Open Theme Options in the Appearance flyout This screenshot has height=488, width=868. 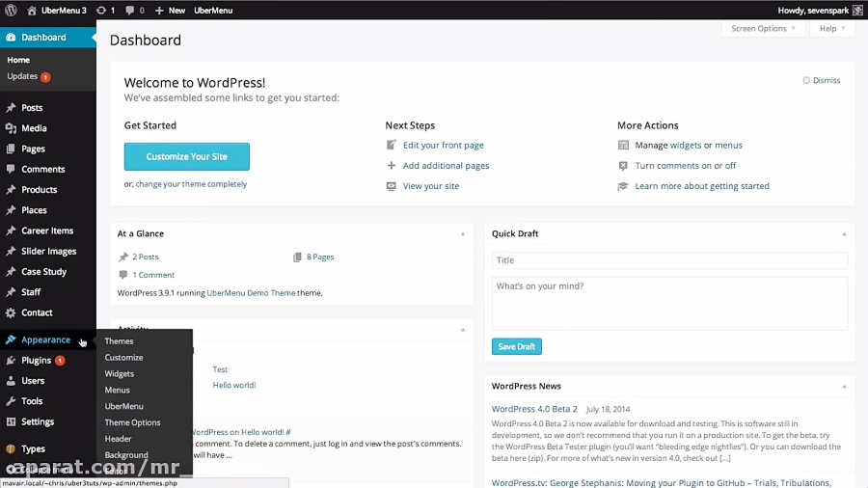tap(132, 422)
